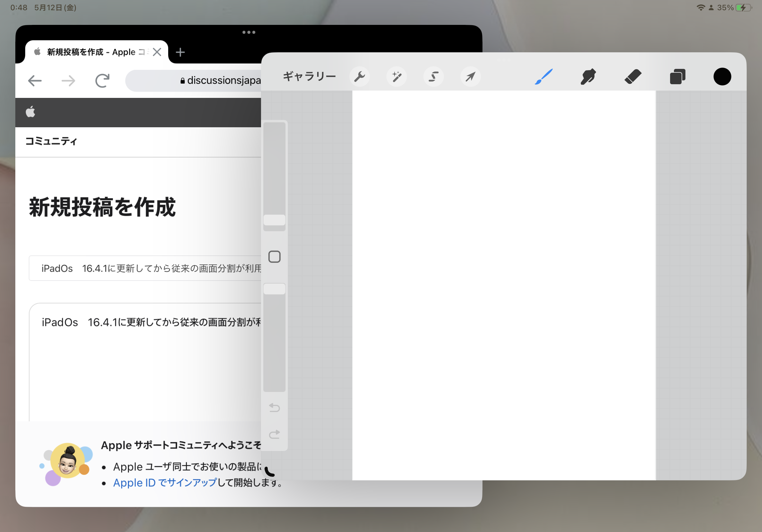Select the blue Brush tool
The height and width of the screenshot is (532, 762).
click(544, 77)
